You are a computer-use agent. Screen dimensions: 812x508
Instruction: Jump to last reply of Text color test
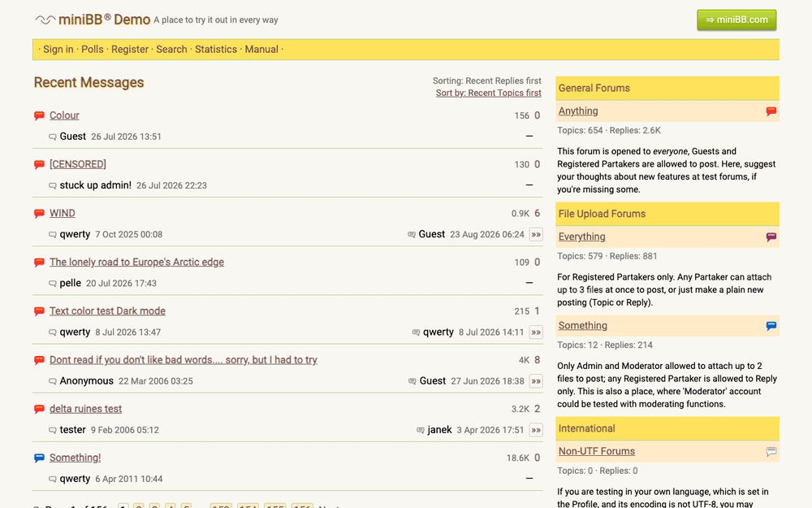[x=536, y=332]
